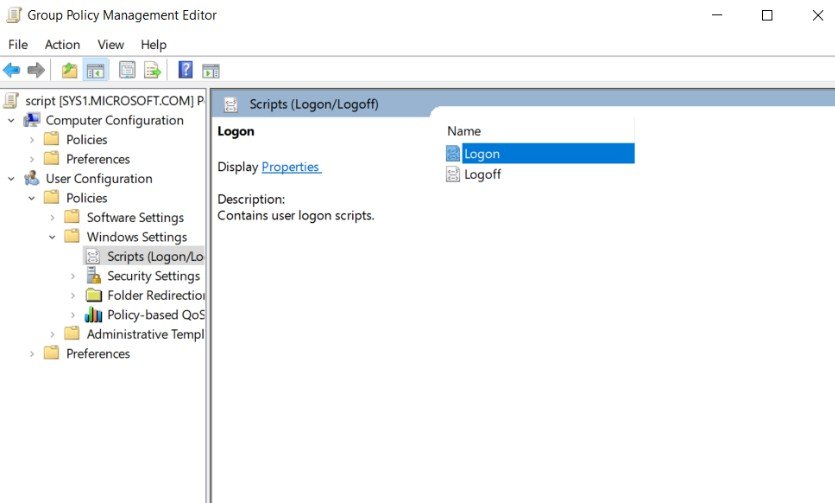Select Administrative Templates in the tree
Viewport: 835px width, 503px height.
[x=145, y=334]
